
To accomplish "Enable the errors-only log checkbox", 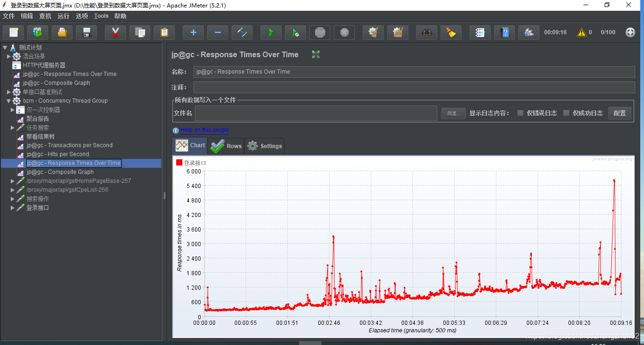I will (520, 113).
